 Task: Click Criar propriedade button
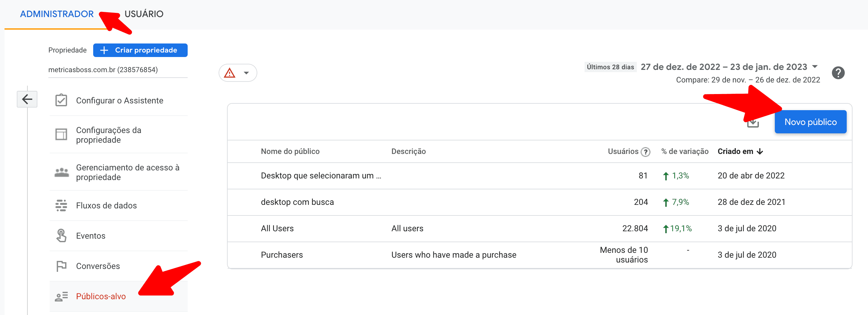140,50
